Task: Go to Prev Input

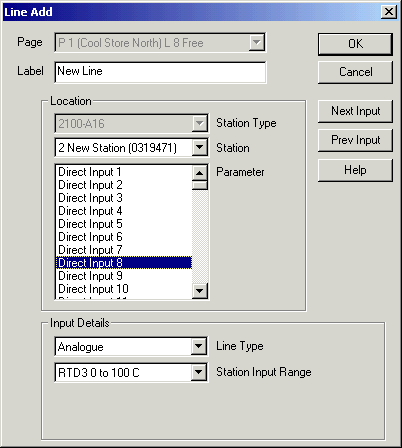Action: coord(355,140)
